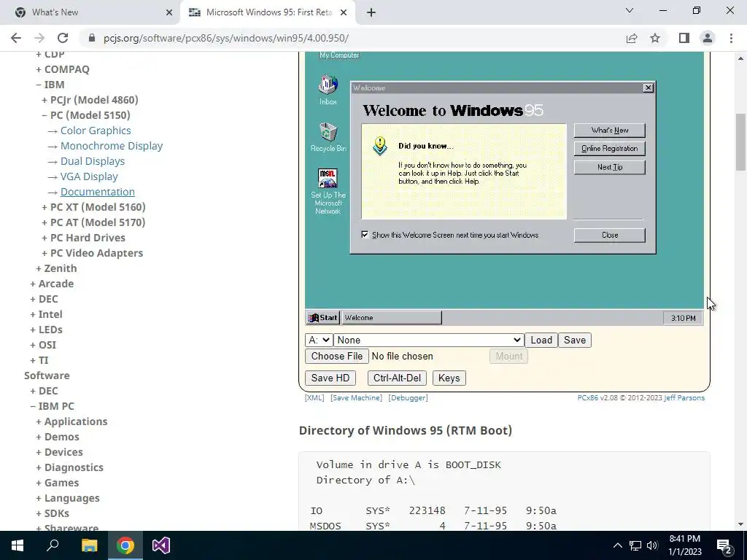Select Microsoft Windows 95 tab
This screenshot has height=560, width=747.
[267, 12]
